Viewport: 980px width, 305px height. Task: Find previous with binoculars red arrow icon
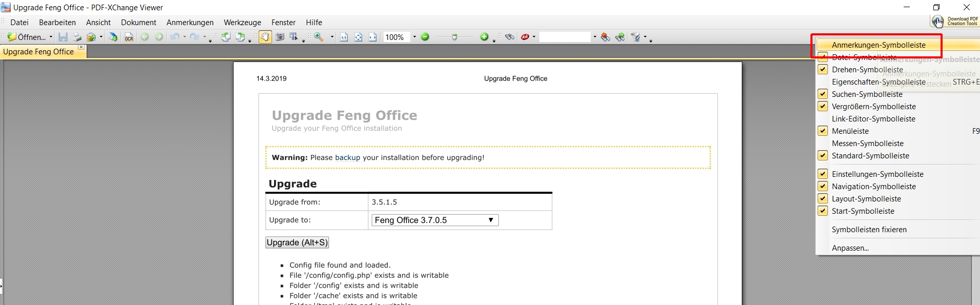tap(606, 37)
